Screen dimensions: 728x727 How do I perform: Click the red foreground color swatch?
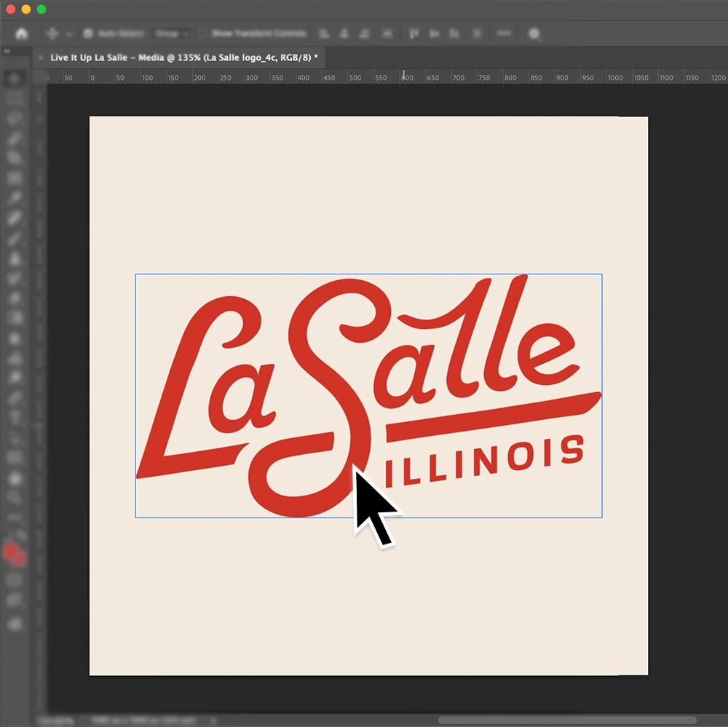11,551
